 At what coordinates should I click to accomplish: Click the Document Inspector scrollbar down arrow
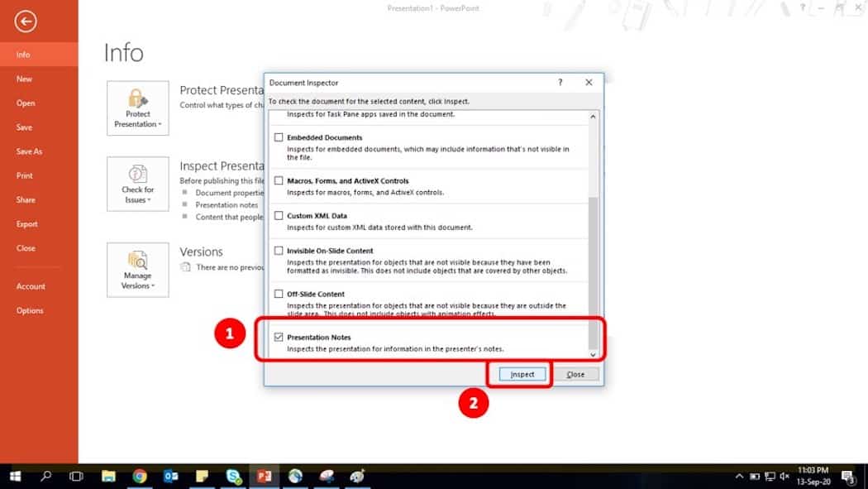(593, 354)
